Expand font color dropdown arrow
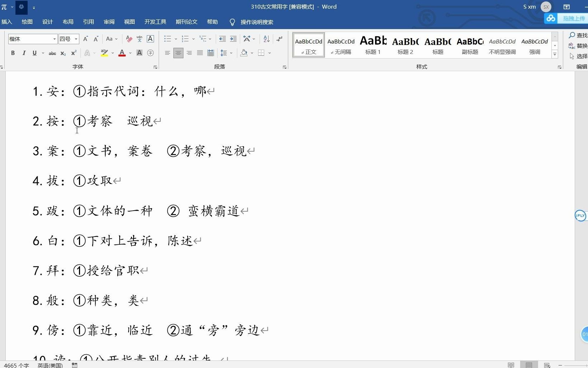This screenshot has width=588, height=368. 130,53
